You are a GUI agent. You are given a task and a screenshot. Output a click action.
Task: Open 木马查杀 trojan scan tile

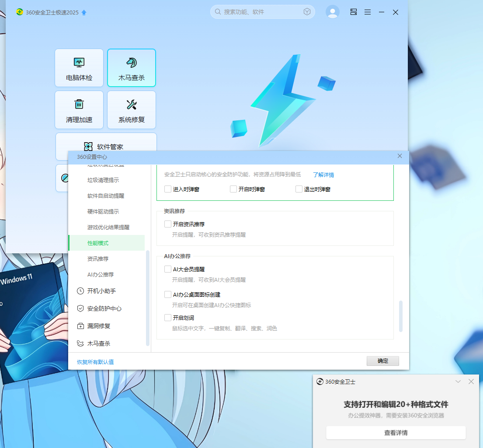(132, 68)
